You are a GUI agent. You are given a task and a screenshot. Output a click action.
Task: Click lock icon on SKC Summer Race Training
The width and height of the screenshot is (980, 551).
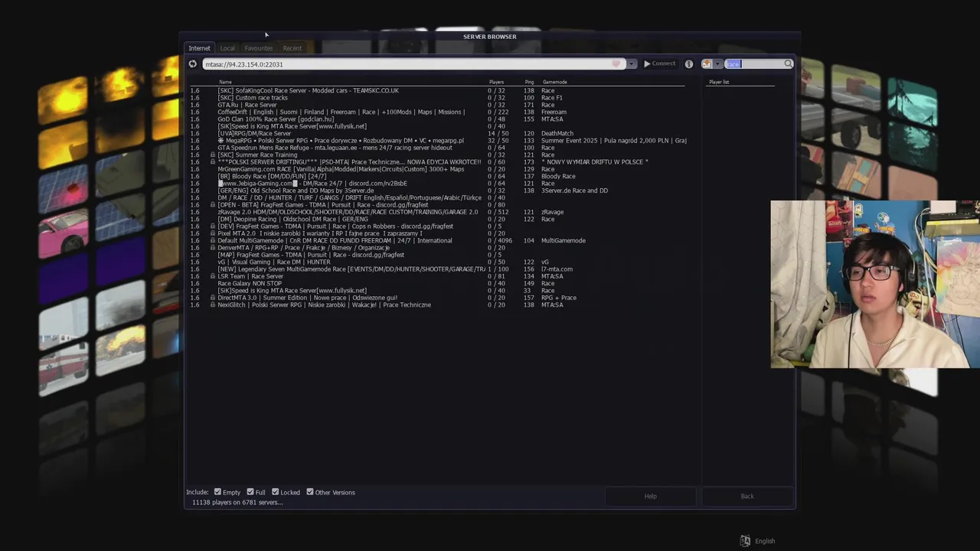(213, 155)
